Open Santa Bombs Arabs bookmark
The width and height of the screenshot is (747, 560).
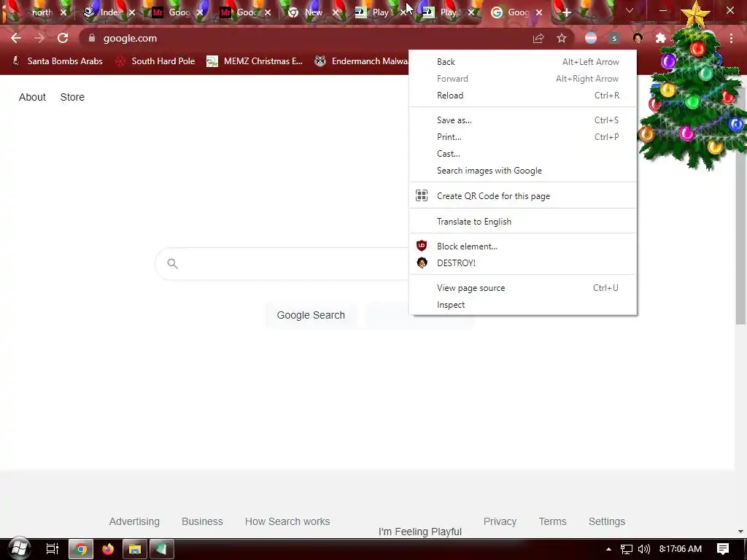(x=57, y=61)
